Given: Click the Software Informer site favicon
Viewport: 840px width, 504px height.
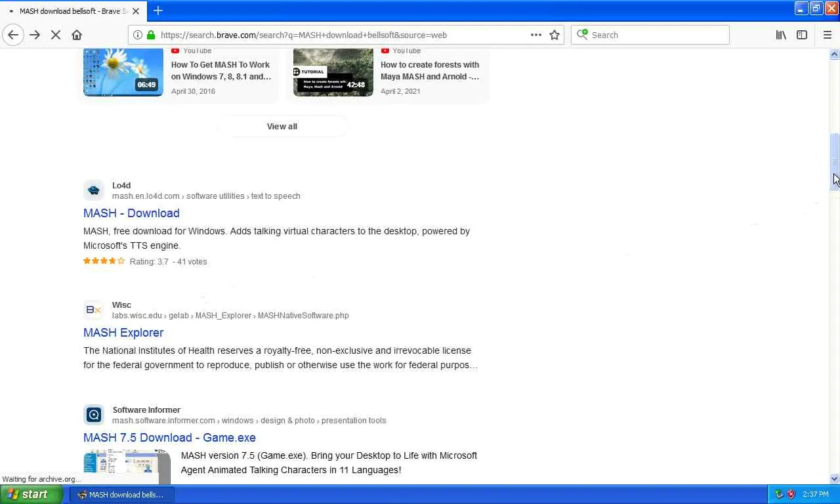Looking at the screenshot, I should (94, 415).
